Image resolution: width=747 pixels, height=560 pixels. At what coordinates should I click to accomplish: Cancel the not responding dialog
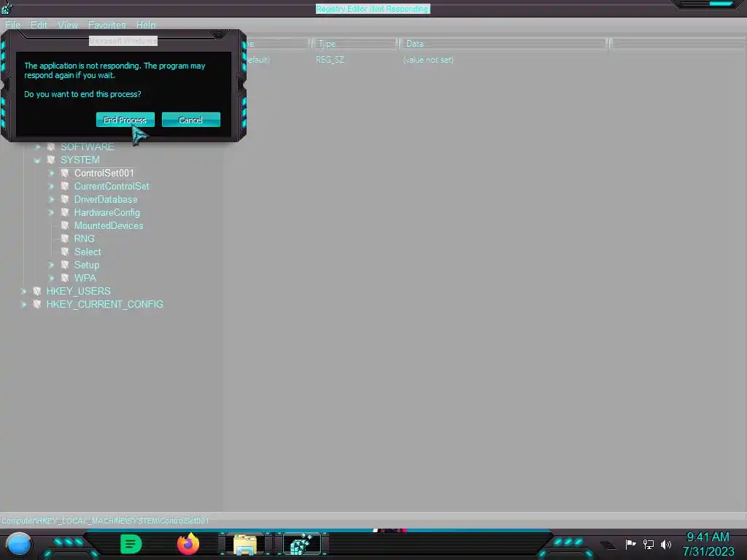(x=190, y=120)
